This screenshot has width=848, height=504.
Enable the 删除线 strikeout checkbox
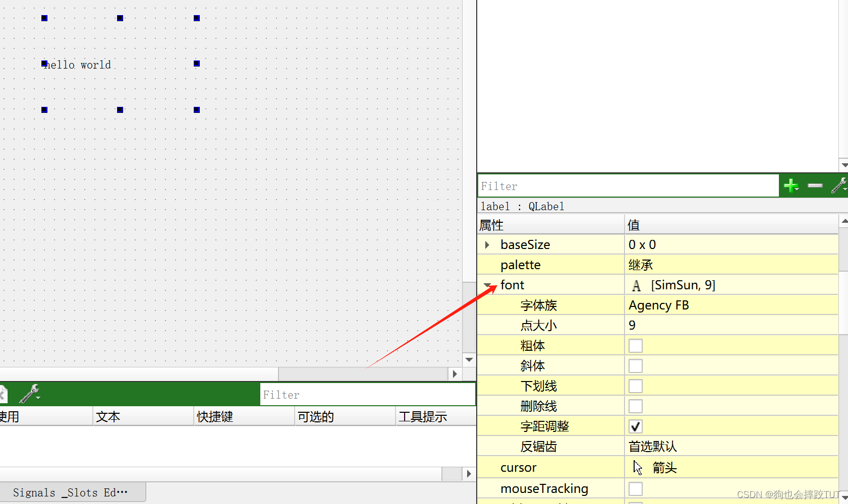[636, 406]
